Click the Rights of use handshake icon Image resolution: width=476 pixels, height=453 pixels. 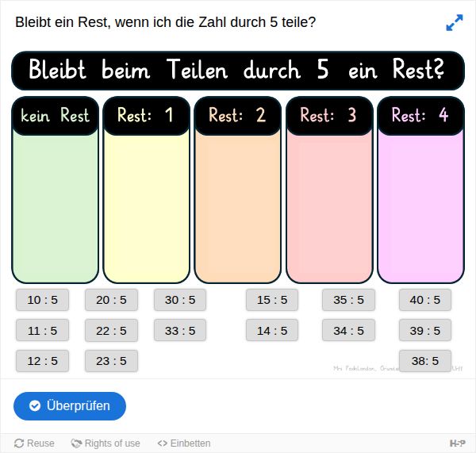click(76, 443)
